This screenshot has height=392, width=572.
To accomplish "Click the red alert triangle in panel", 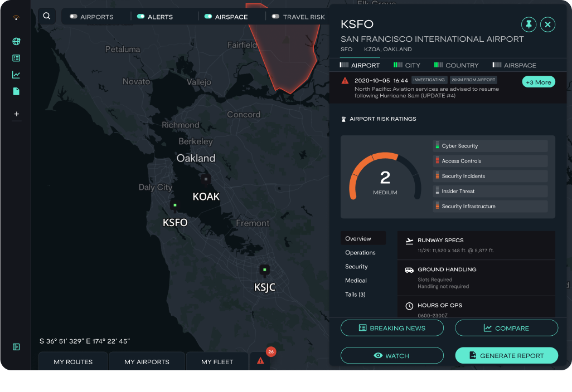I will [345, 81].
